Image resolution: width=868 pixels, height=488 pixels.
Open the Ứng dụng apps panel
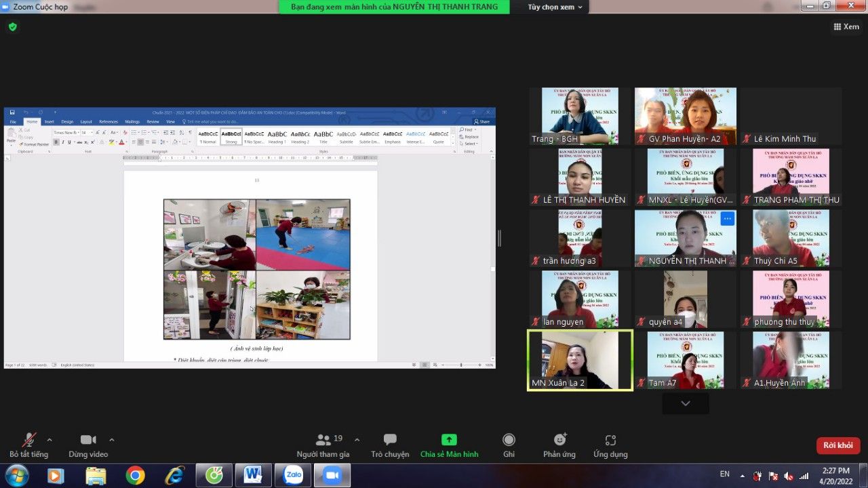pyautogui.click(x=610, y=445)
